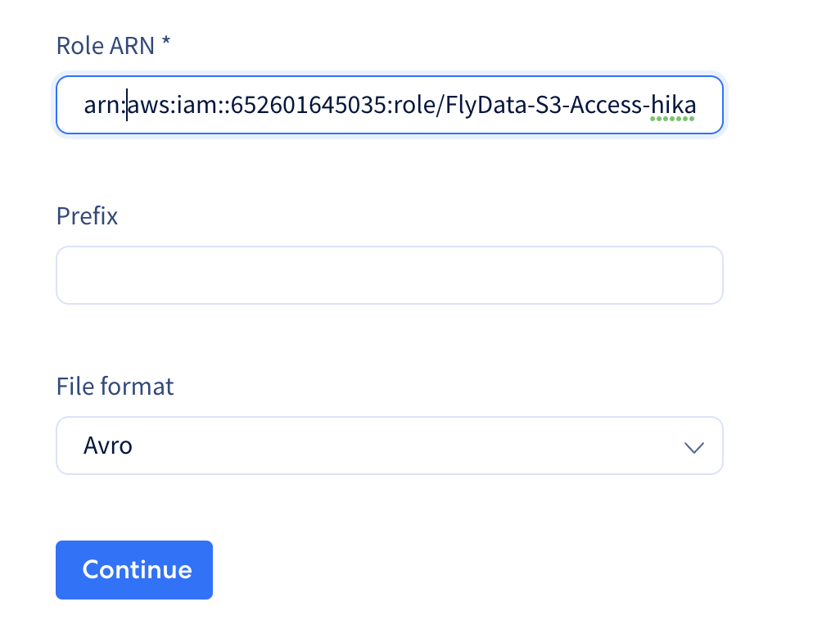Click the down arrow on file format selector
This screenshot has width=840, height=629.
[694, 447]
